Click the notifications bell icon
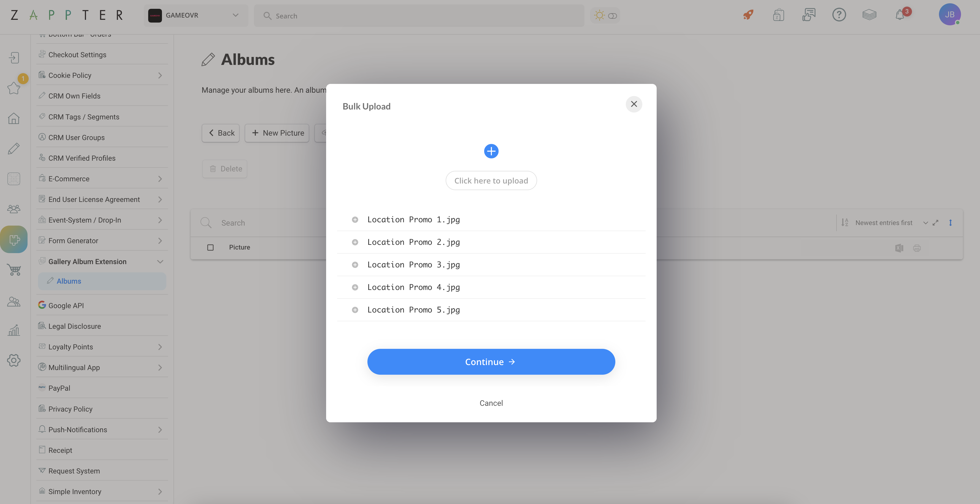 900,15
